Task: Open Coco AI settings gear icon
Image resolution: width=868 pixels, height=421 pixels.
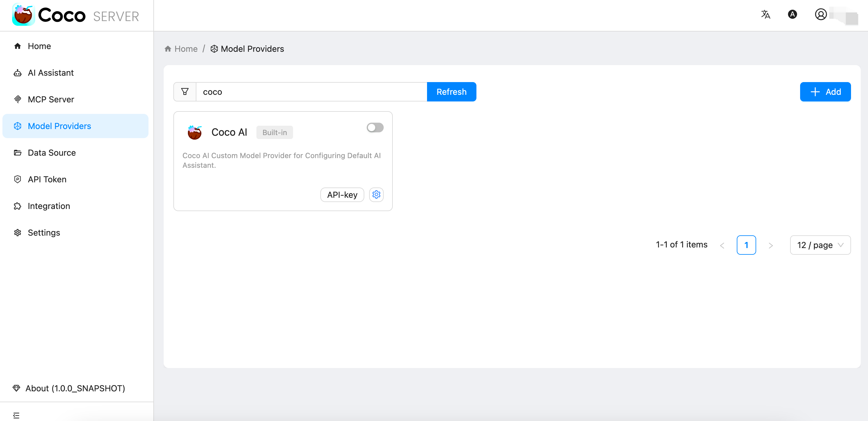Action: (376, 195)
